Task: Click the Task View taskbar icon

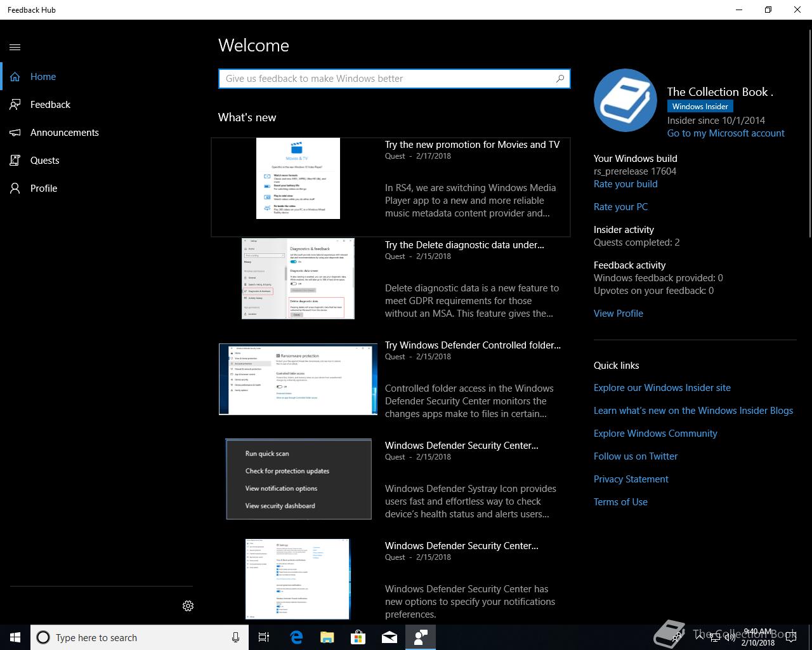Action: (x=264, y=637)
